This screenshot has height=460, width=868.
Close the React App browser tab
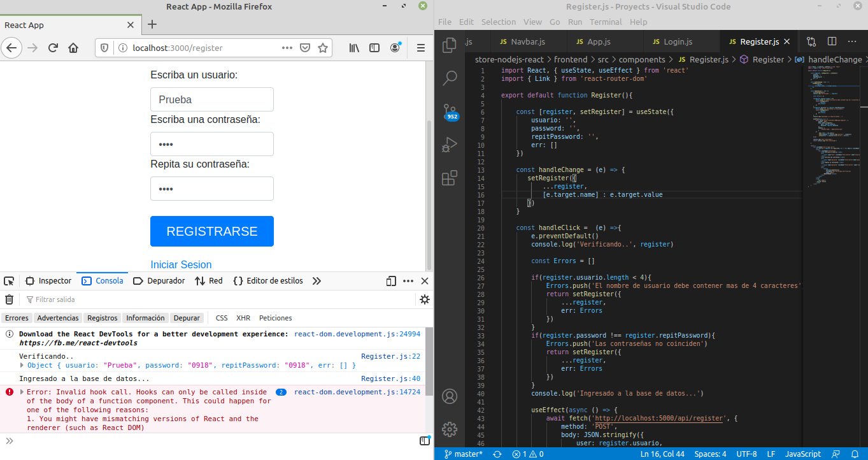coord(131,25)
